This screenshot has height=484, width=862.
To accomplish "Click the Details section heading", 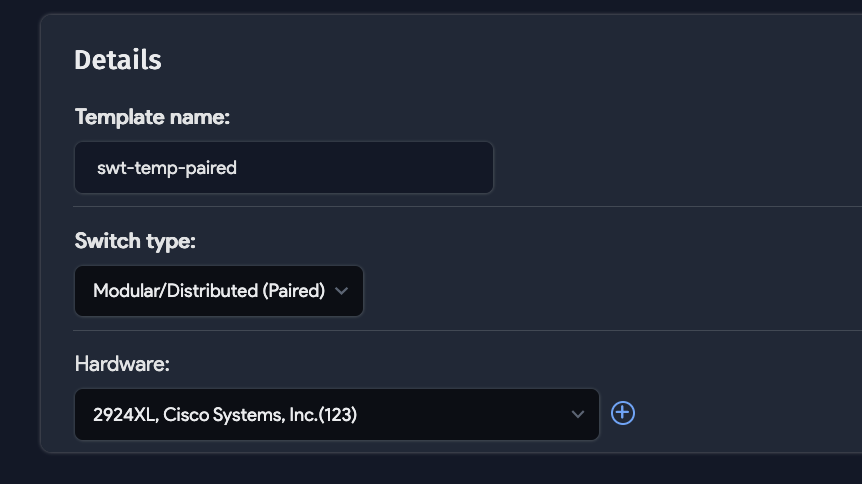I will (118, 60).
